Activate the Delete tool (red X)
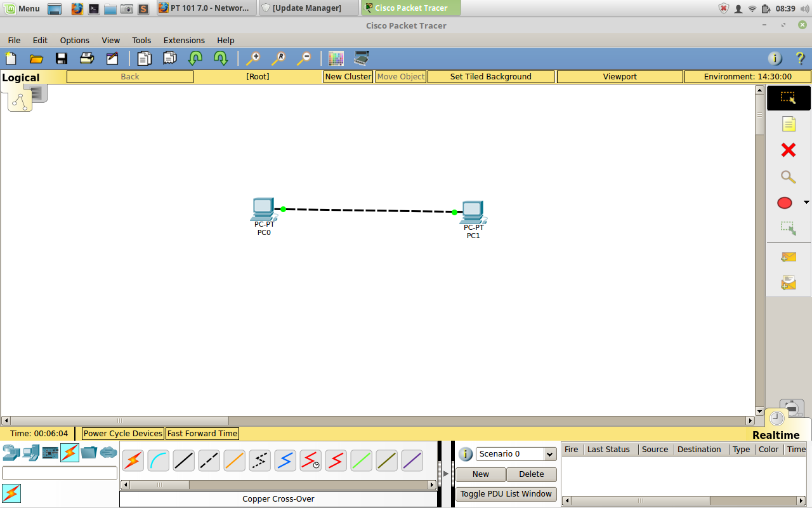Viewport: 812px width, 508px height. tap(789, 150)
